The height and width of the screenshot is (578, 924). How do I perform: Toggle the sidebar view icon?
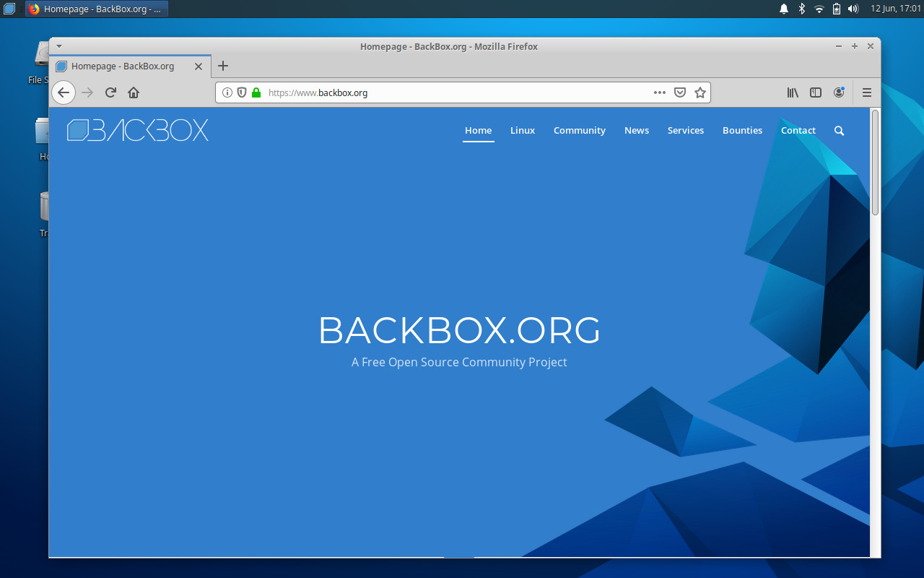[x=816, y=92]
